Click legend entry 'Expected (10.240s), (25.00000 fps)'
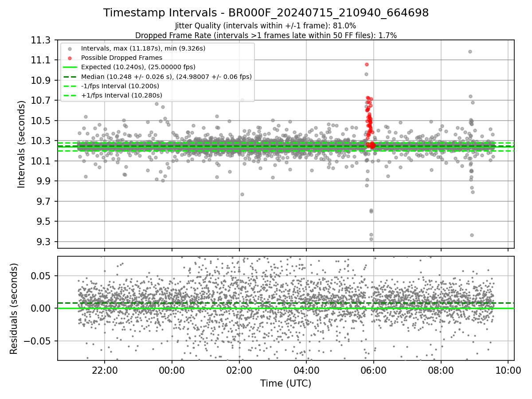 click(138, 67)
